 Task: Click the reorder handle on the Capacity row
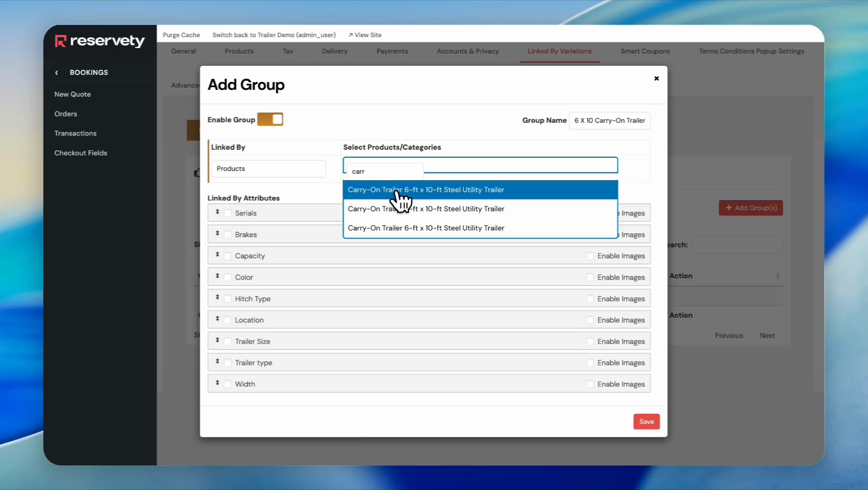pos(217,255)
